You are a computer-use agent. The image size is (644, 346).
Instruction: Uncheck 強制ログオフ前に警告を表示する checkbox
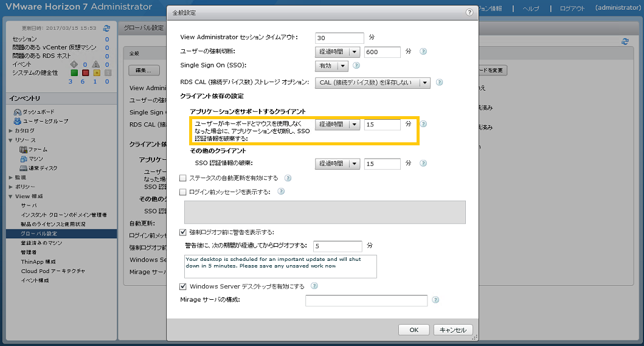point(183,232)
